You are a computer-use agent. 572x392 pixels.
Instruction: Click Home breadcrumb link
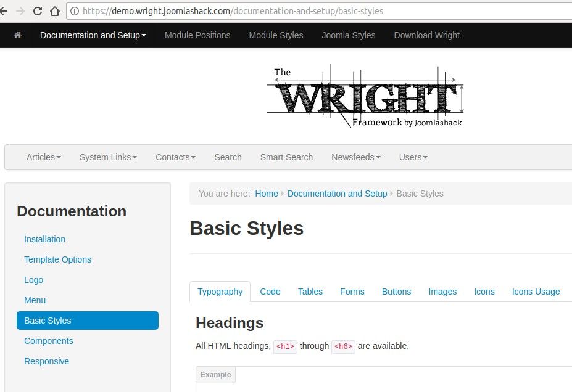pos(267,194)
